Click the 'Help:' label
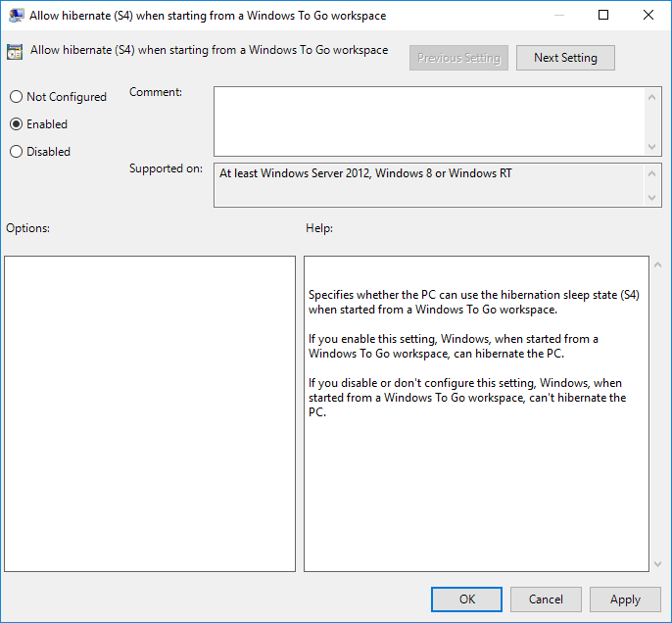Image resolution: width=672 pixels, height=623 pixels. pyautogui.click(x=319, y=228)
